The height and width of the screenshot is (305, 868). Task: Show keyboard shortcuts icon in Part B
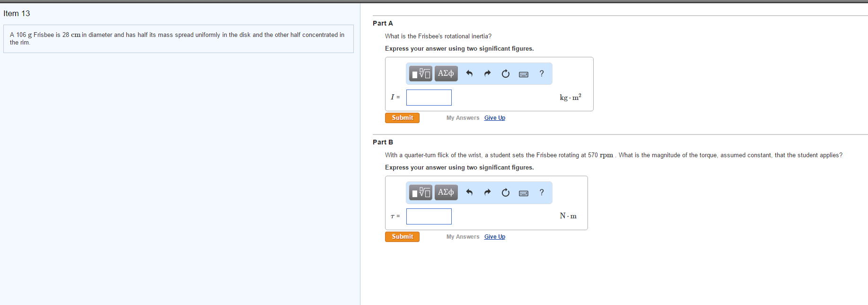pyautogui.click(x=524, y=193)
